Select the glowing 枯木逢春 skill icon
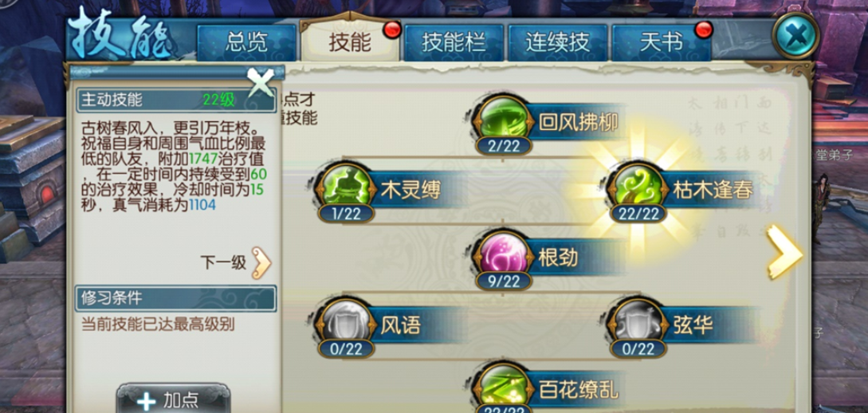Viewport: 868px width, 413px height. 638,187
